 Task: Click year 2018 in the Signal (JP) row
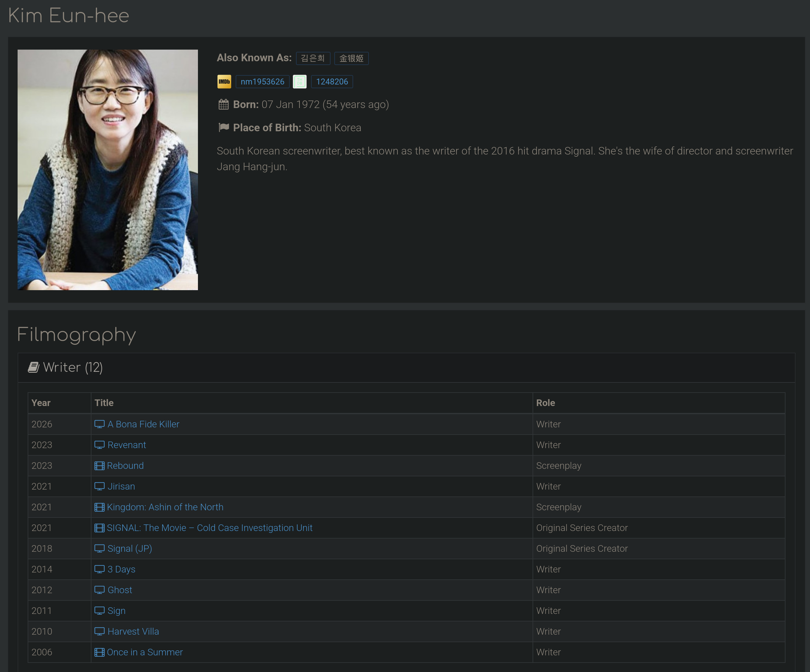(42, 549)
